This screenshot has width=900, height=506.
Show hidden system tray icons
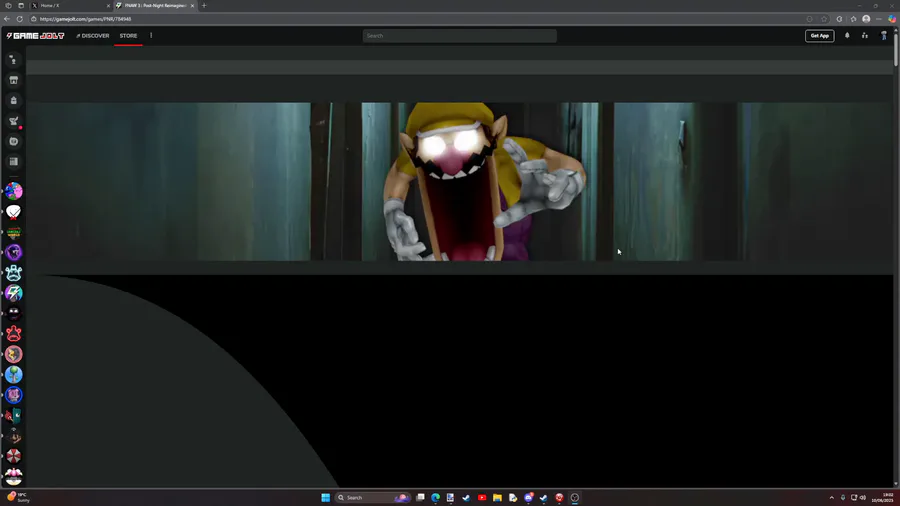tap(832, 497)
